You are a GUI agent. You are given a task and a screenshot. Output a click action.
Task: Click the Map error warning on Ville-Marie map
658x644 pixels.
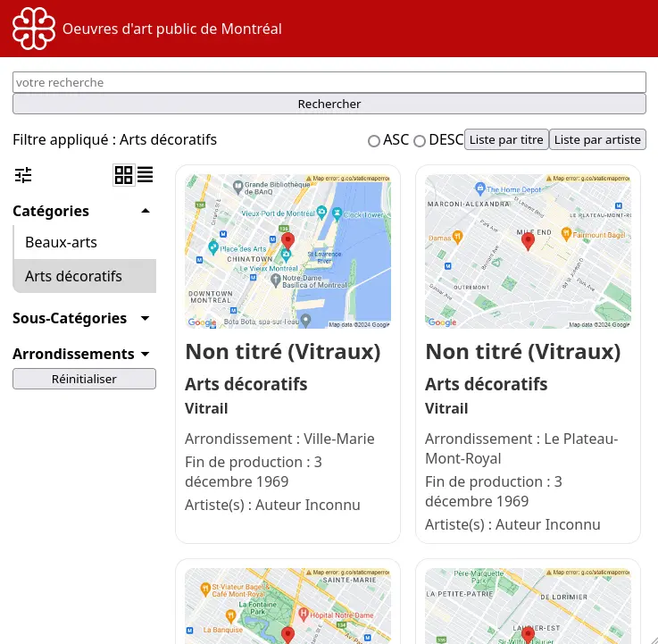pos(347,179)
